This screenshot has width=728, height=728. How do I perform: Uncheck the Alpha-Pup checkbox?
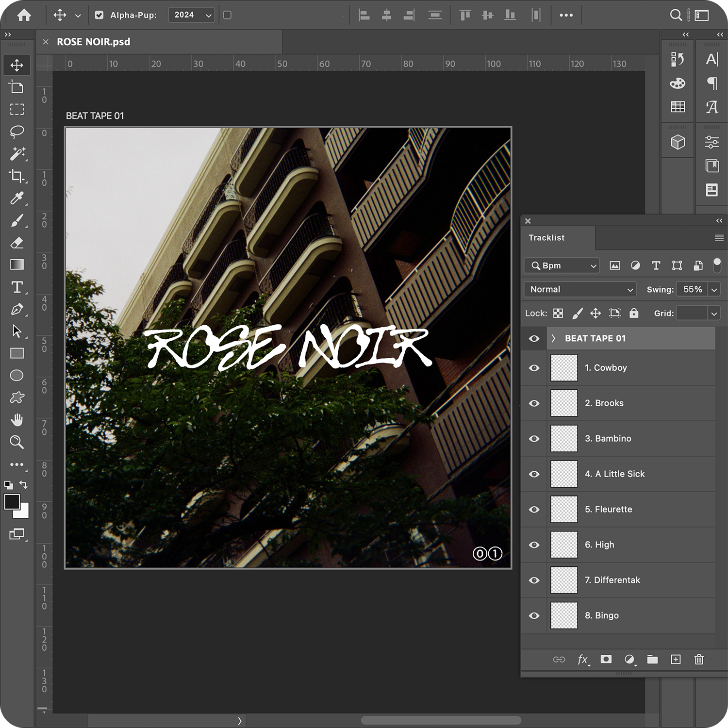point(99,15)
